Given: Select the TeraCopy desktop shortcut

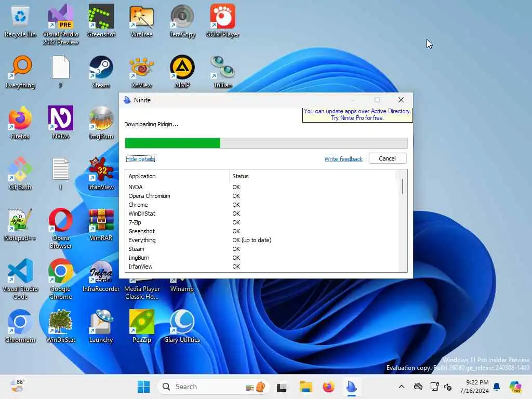Looking at the screenshot, I should tap(182, 21).
